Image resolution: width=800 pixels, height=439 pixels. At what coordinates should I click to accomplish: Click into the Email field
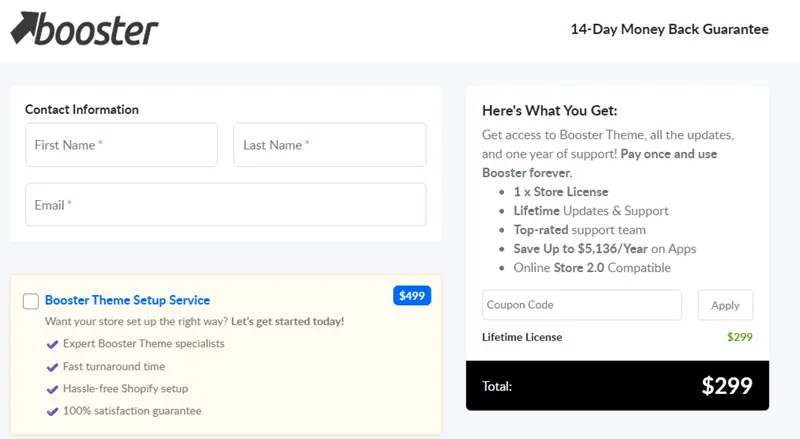(226, 205)
